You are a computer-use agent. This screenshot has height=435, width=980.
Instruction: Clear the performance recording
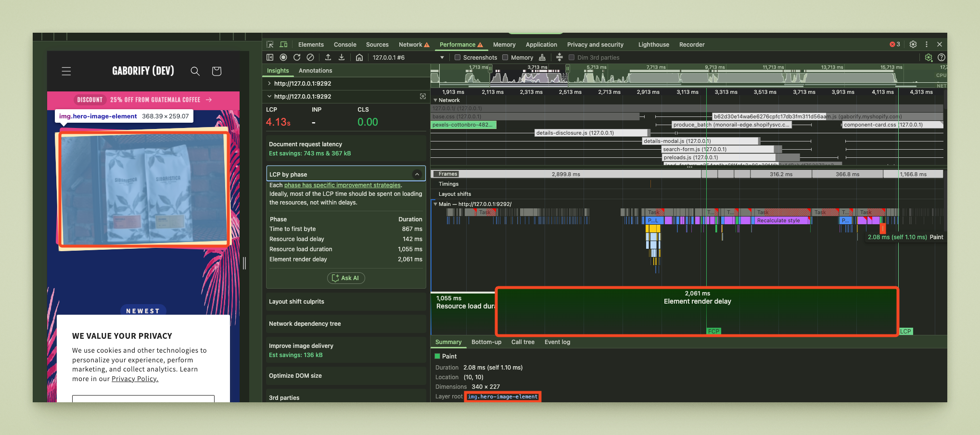point(310,57)
